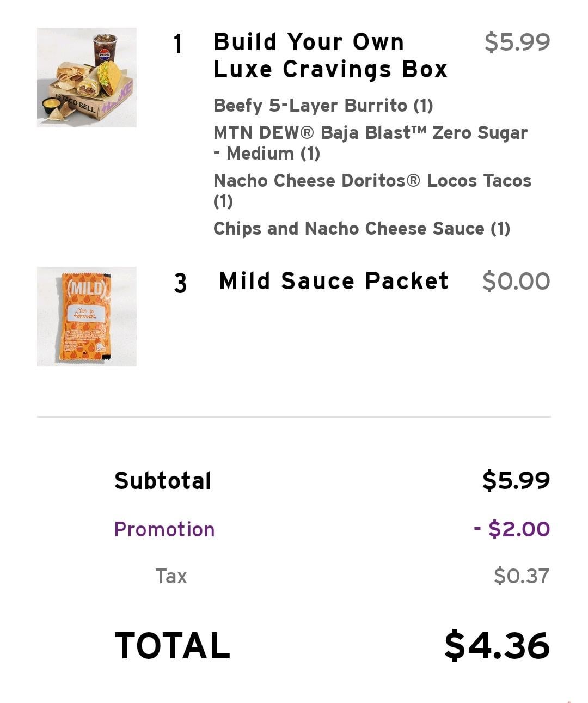
Task: Click quantity 1 beside the Cravings Box
Action: click(177, 44)
